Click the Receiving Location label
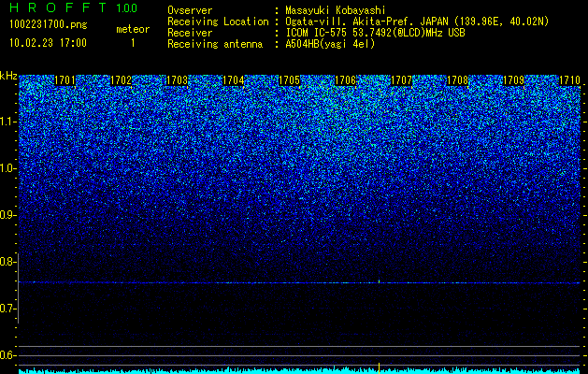Screen dimensions: 588x374 218,22
